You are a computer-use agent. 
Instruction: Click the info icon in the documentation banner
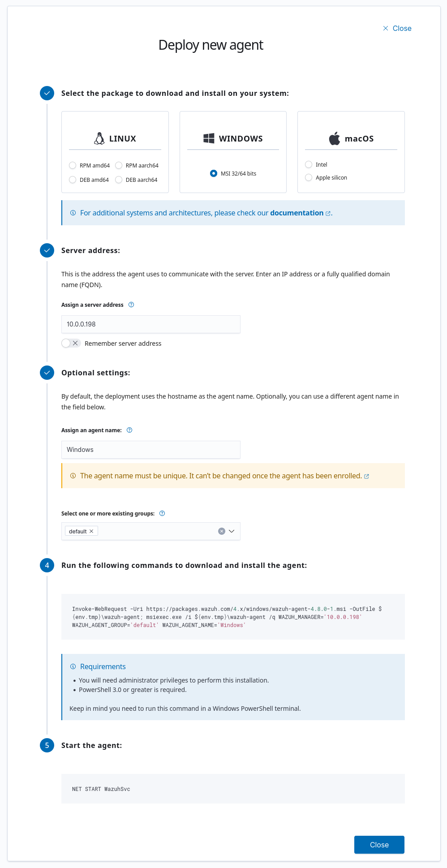click(x=73, y=213)
